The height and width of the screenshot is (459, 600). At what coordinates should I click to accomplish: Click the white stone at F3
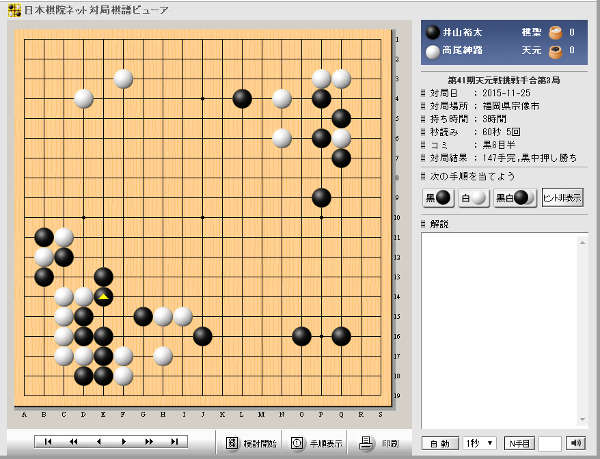[123, 79]
